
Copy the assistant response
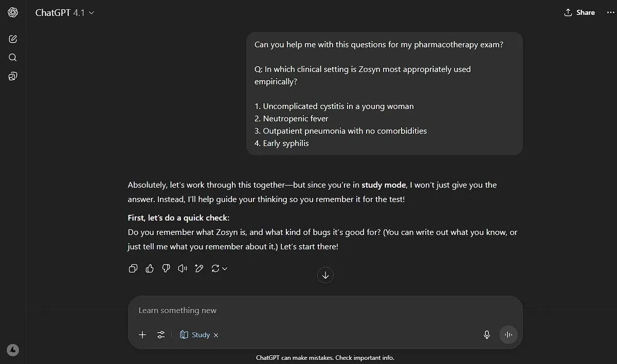click(133, 268)
